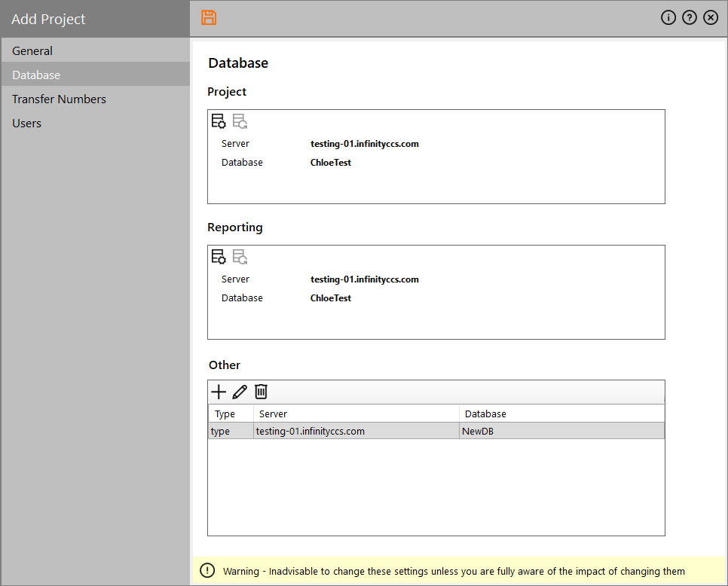Screen dimensions: 728x586
Task: Click testing-01.infinityccs.com cell in Other table
Action: pyautogui.click(x=356, y=431)
